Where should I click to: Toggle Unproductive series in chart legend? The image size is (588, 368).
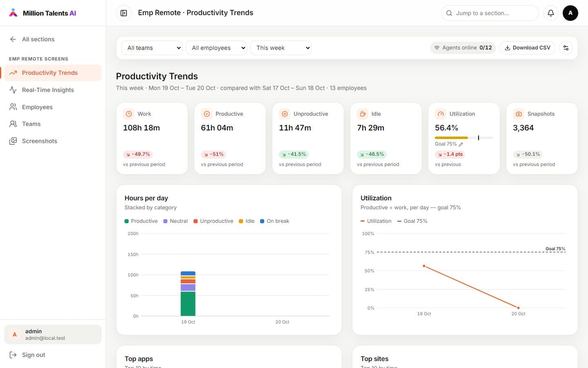click(214, 221)
